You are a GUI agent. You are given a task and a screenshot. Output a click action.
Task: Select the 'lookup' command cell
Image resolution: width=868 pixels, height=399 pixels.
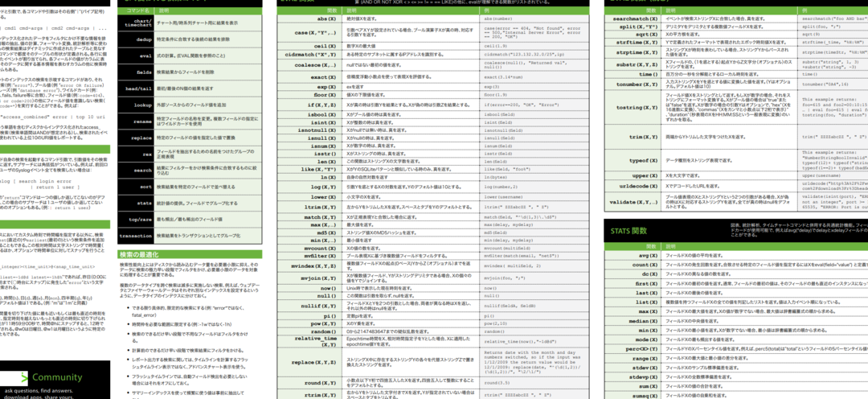tap(136, 105)
